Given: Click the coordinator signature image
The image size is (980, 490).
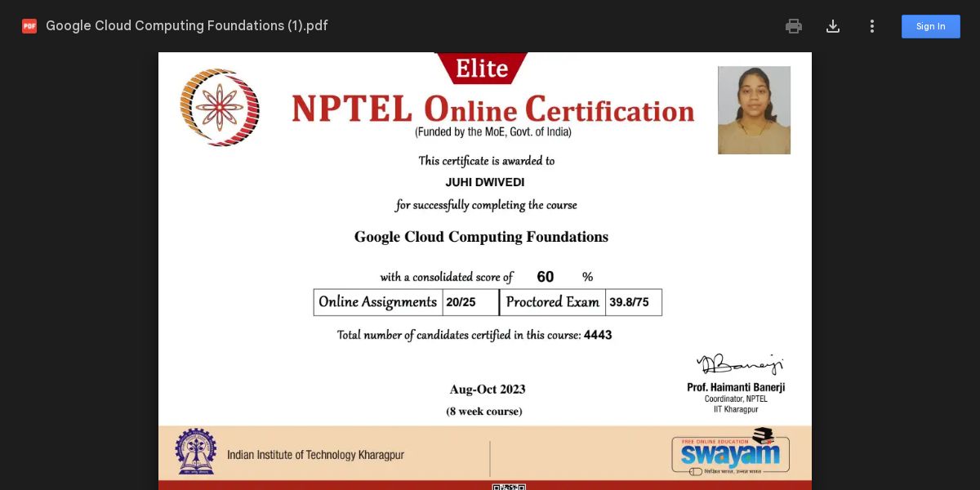Looking at the screenshot, I should pyautogui.click(x=739, y=364).
